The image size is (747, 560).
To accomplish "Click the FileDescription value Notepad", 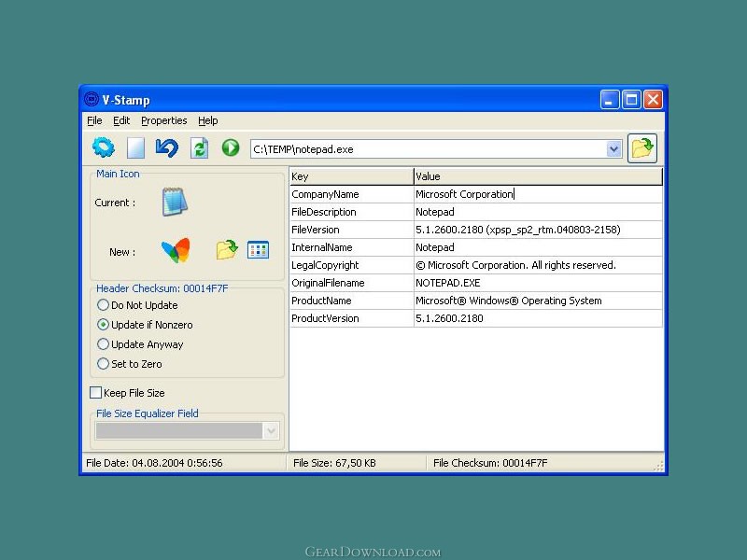I will click(x=539, y=212).
